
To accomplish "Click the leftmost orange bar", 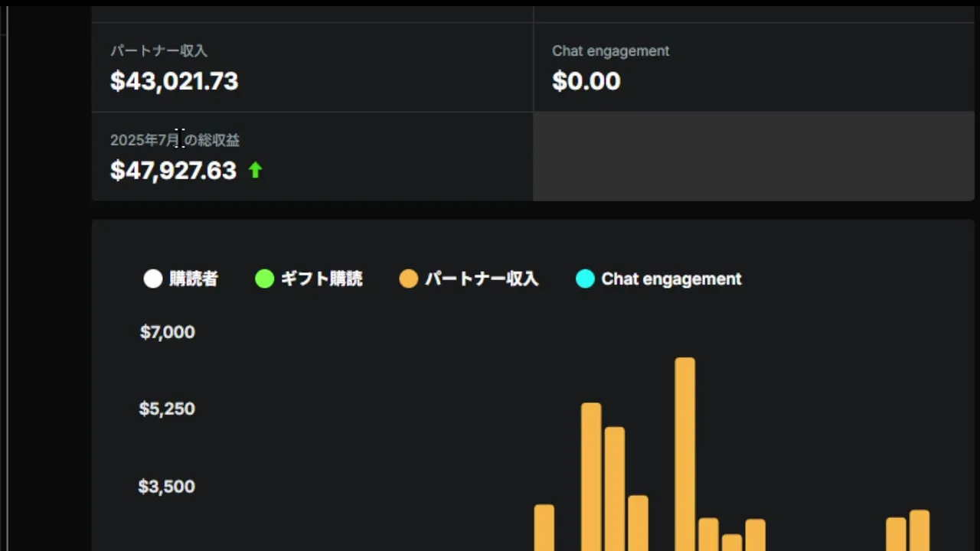I will (x=544, y=527).
